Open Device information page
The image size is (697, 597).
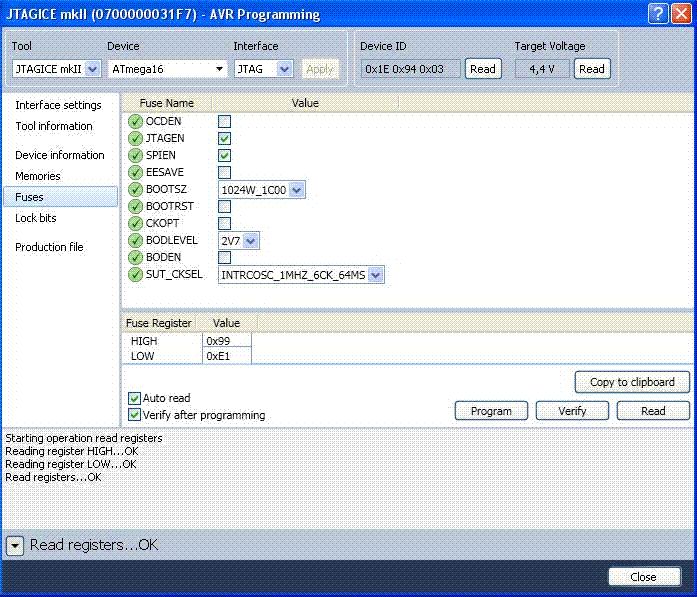[60, 155]
